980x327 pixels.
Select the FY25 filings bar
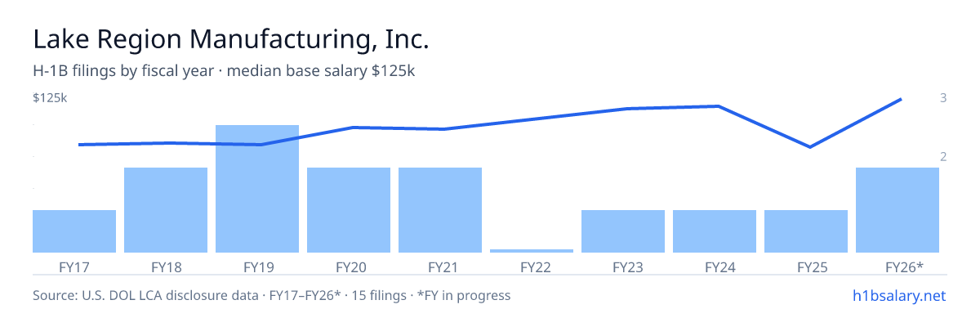pyautogui.click(x=806, y=231)
